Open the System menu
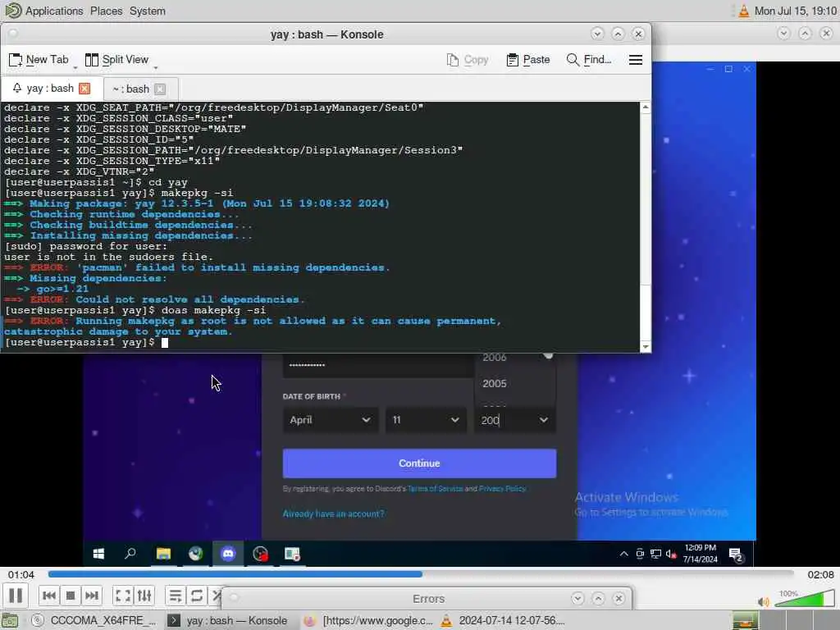The image size is (840, 630). point(148,11)
